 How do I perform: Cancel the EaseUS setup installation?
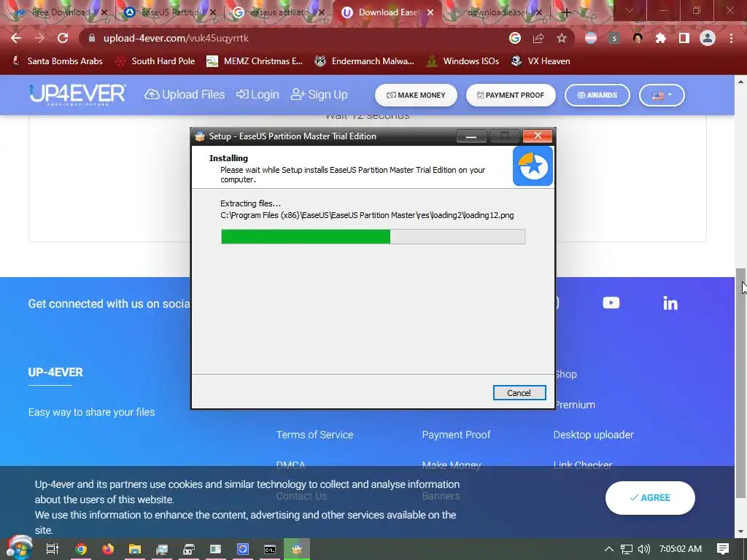click(519, 393)
